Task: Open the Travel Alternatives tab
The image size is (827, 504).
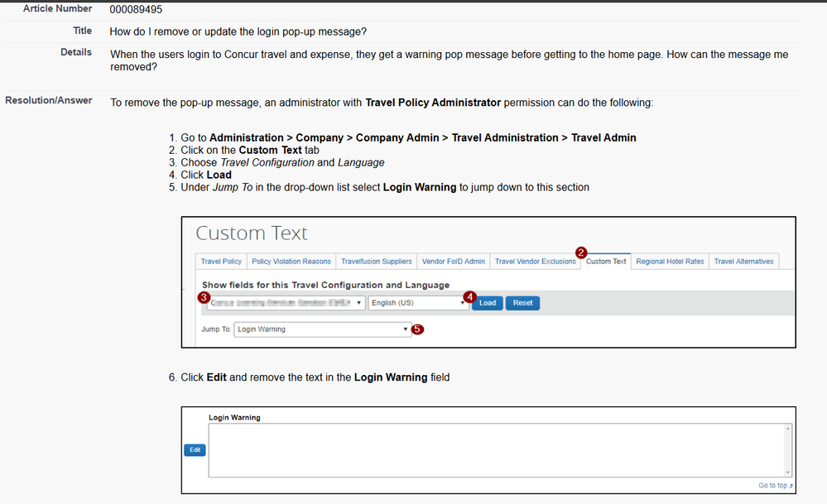Action: 743,262
